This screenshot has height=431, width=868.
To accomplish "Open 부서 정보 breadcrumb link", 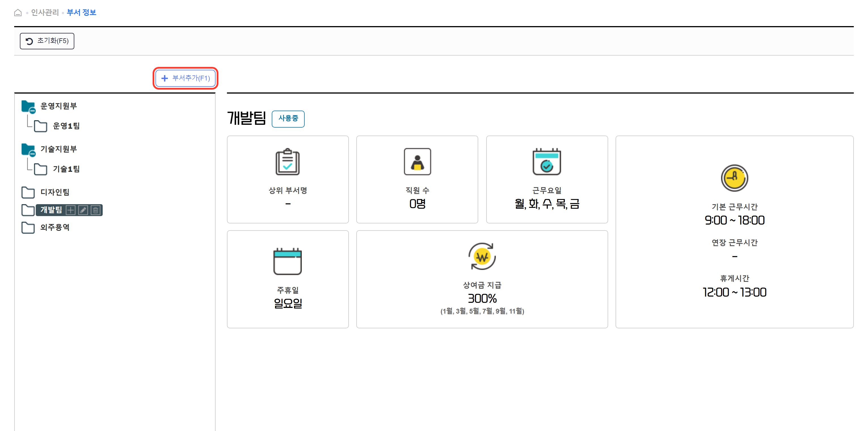I will [81, 12].
